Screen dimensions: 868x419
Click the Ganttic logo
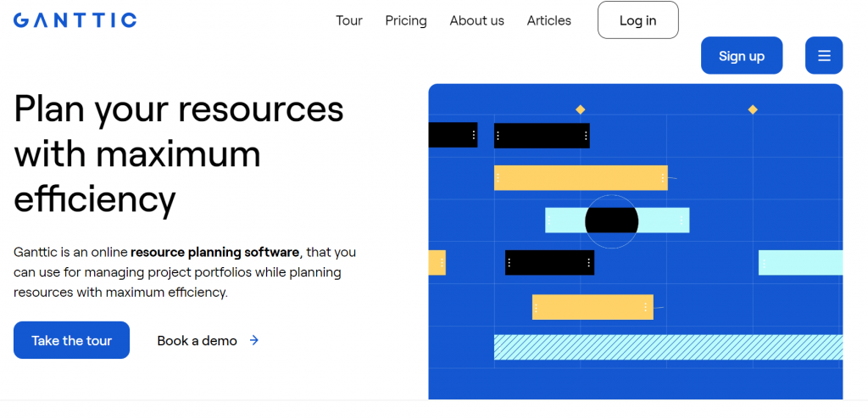tap(75, 20)
